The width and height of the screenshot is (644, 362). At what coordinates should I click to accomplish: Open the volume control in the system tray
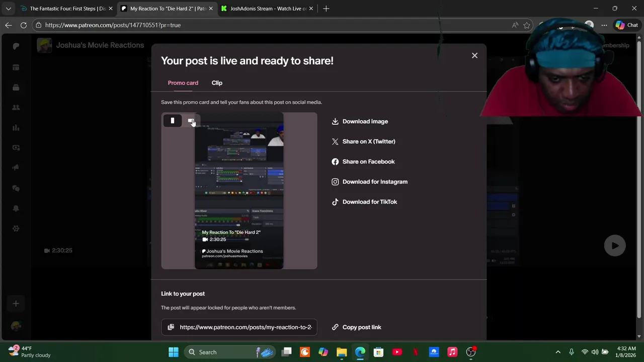(595, 352)
